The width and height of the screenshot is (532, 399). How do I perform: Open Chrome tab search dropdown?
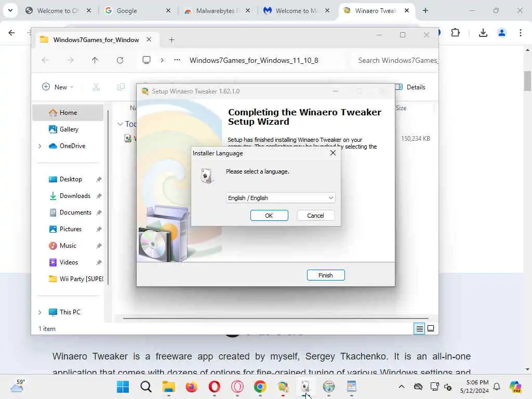10,10
